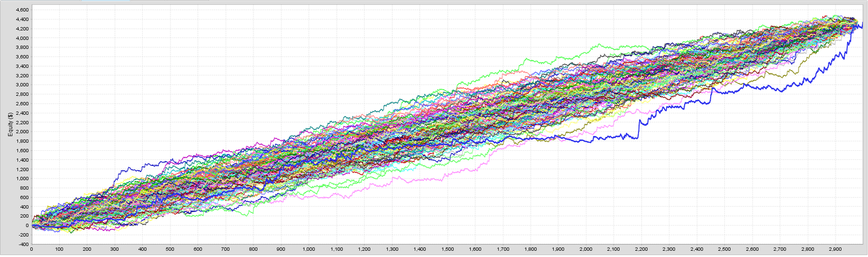This screenshot has width=868, height=257.
Task: Select the 1,500 tick on the horizontal axis
Action: (448, 249)
